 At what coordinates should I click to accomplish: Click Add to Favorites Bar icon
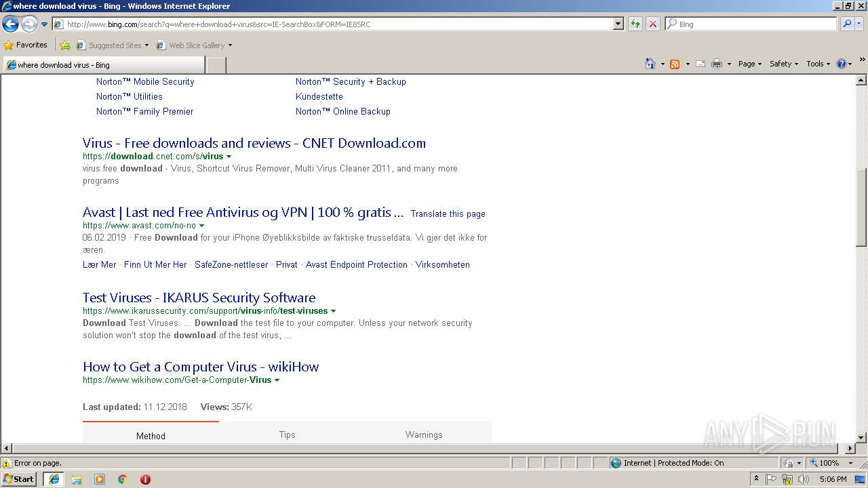click(65, 45)
